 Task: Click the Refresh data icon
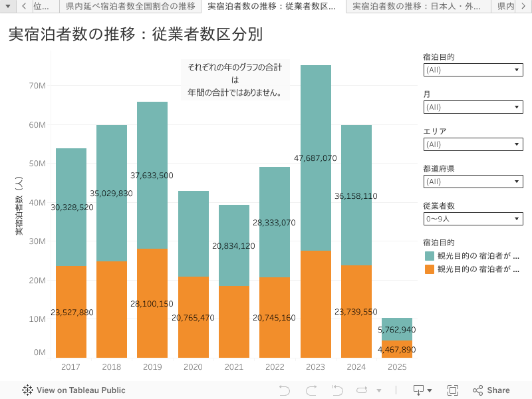pyautogui.click(x=362, y=390)
